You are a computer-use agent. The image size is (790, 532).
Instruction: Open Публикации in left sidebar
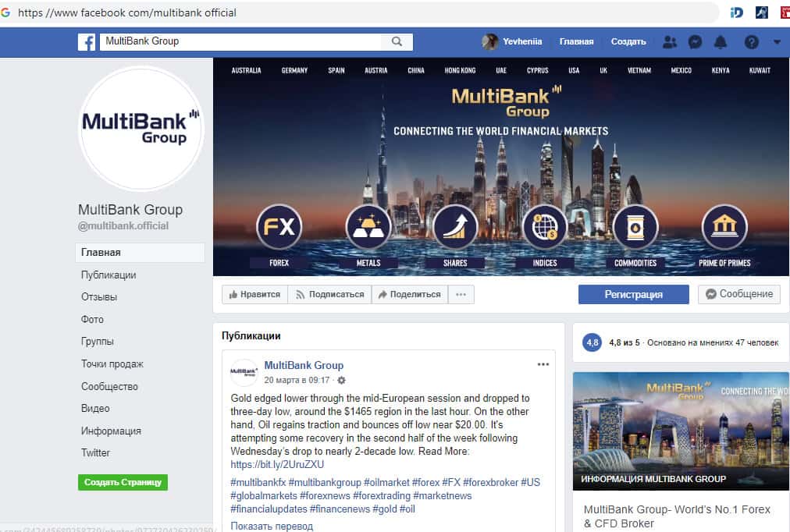point(109,275)
